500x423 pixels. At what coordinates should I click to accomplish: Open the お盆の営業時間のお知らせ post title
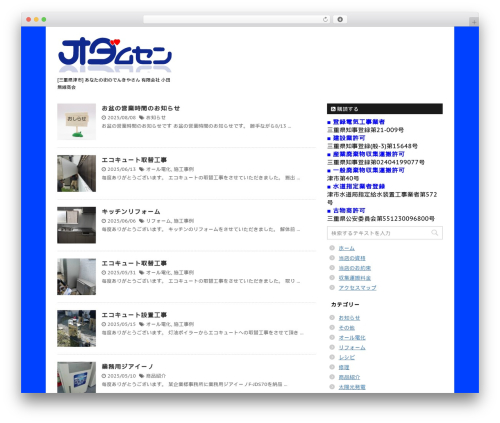[x=140, y=108]
